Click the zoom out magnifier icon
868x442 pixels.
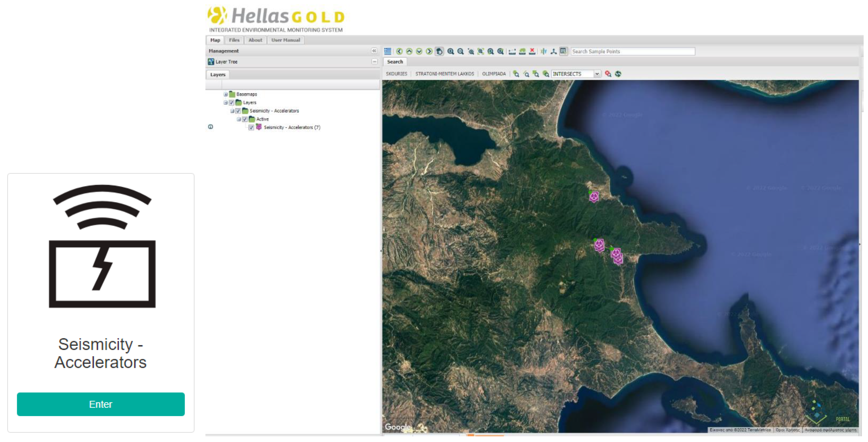click(460, 51)
